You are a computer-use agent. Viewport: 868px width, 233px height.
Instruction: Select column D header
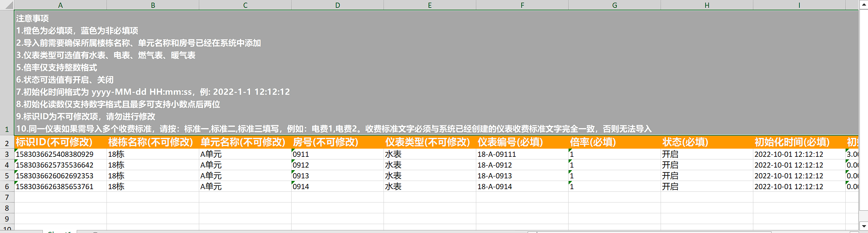tap(337, 5)
